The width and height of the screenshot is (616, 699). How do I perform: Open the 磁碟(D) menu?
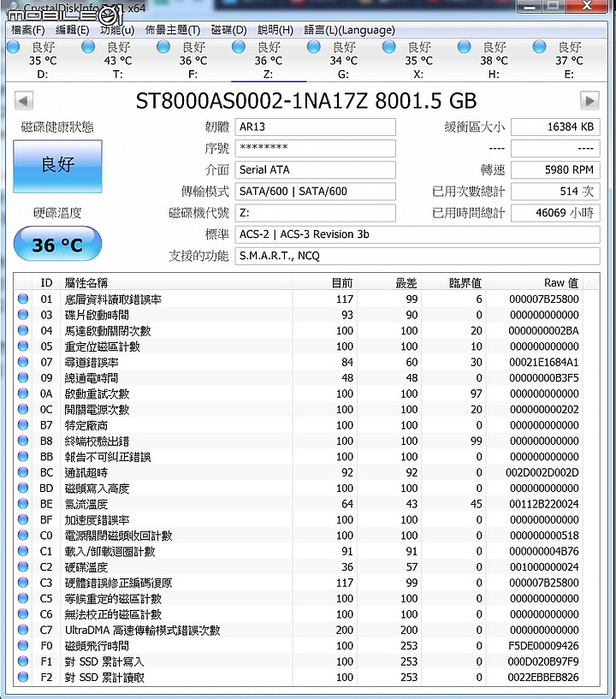pos(228,30)
